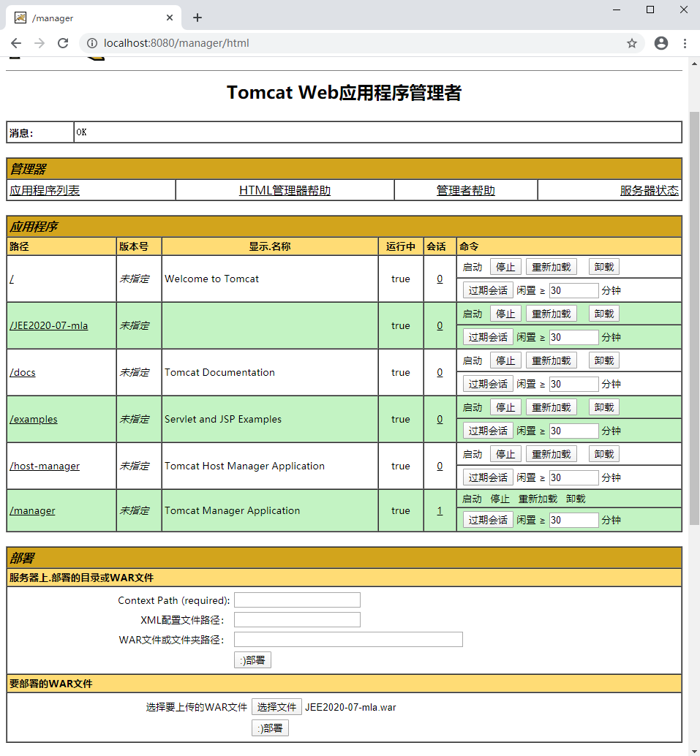700x756 pixels.
Task: Undeploy Tomcat Host Manager Application
Action: point(604,454)
